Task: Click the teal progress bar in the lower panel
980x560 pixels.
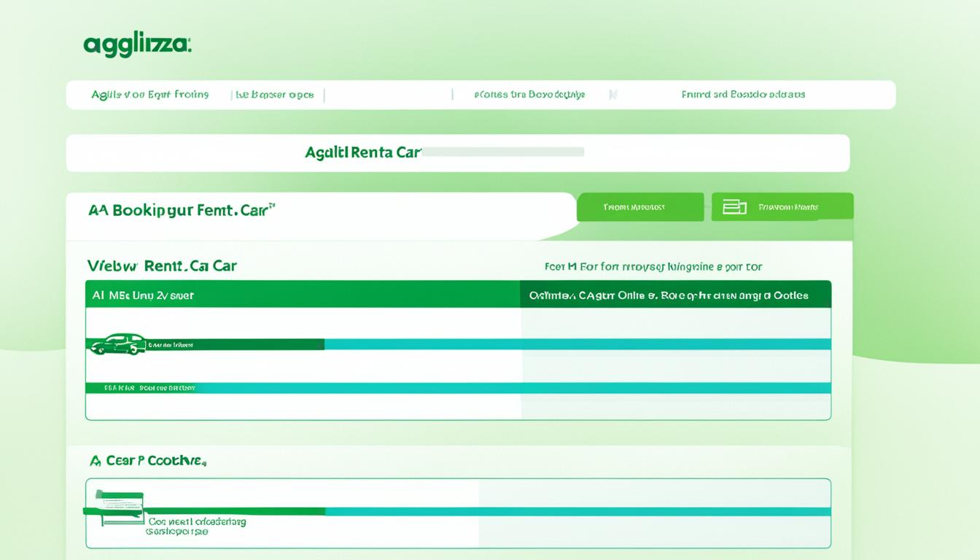Action: pos(577,512)
